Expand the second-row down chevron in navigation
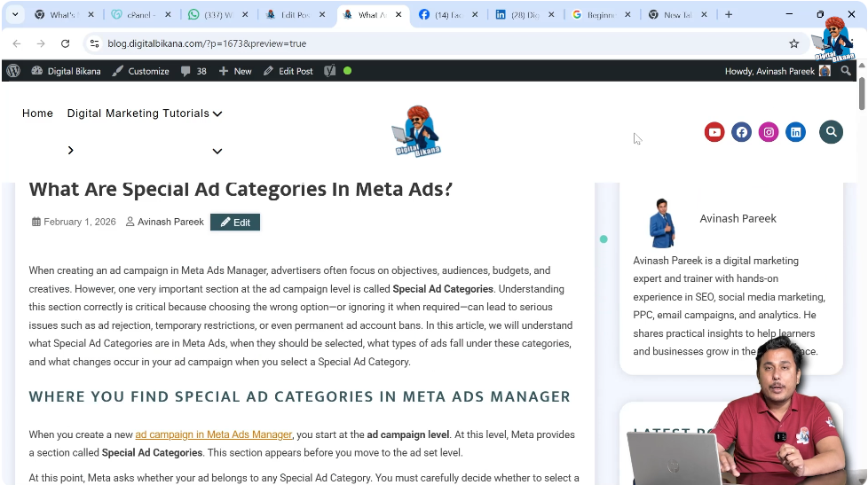 [217, 151]
